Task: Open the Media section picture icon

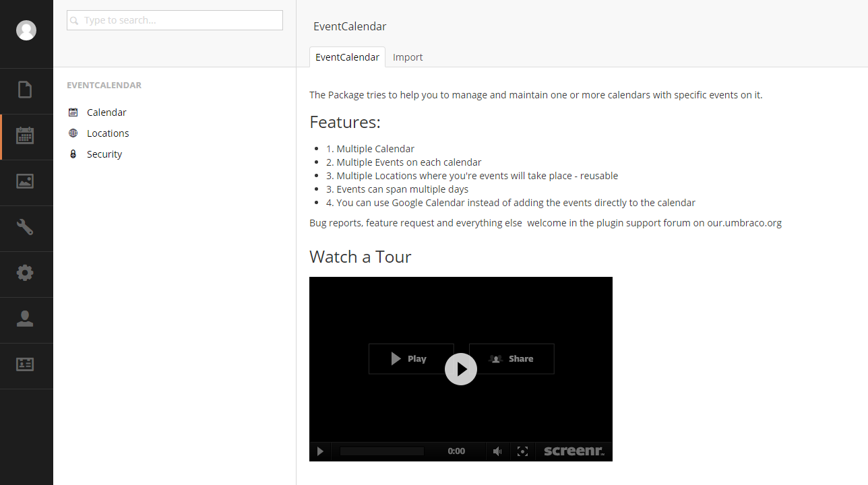Action: [x=25, y=181]
